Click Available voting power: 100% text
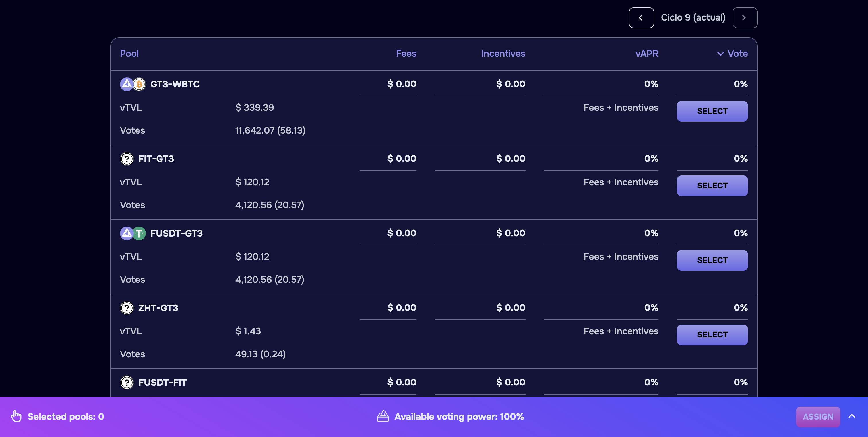The height and width of the screenshot is (437, 868). (459, 417)
